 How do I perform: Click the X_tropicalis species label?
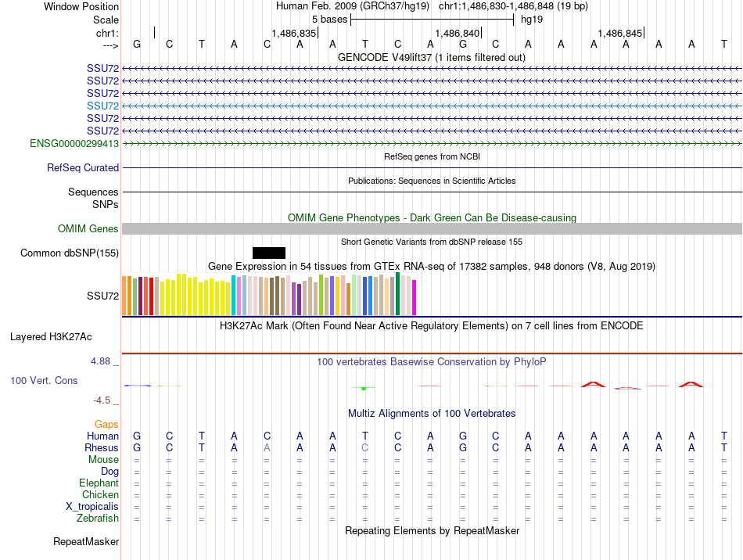(x=92, y=507)
